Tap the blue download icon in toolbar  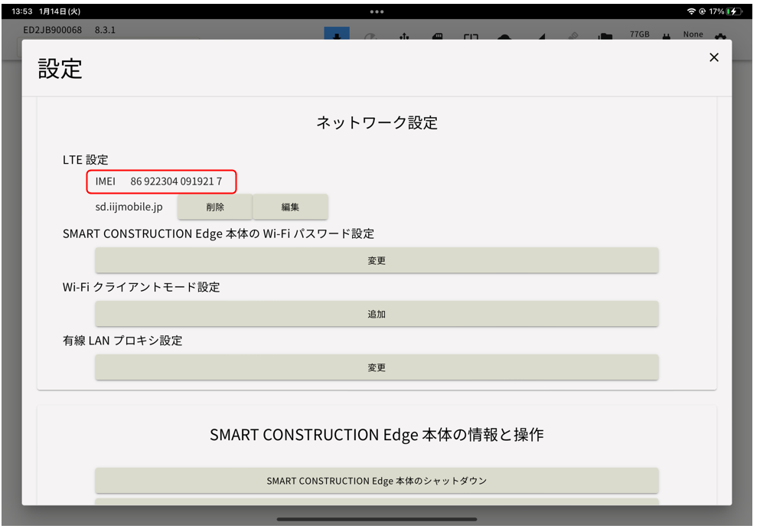click(x=337, y=35)
